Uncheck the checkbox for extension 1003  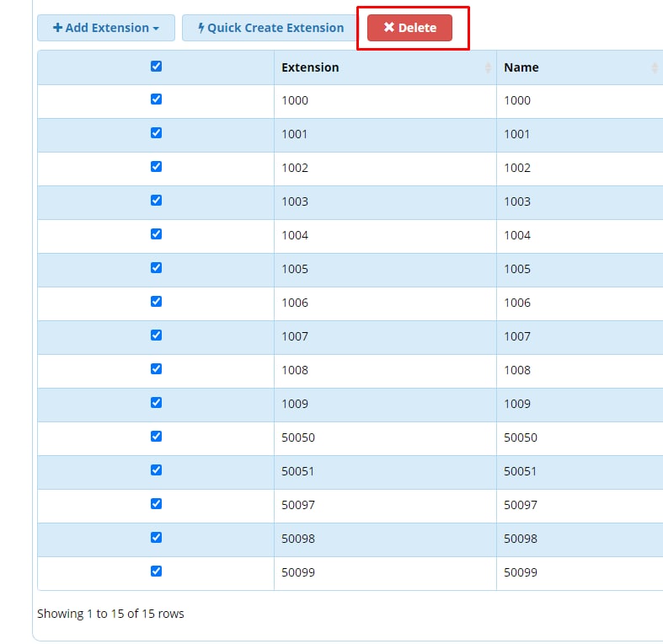pos(156,200)
